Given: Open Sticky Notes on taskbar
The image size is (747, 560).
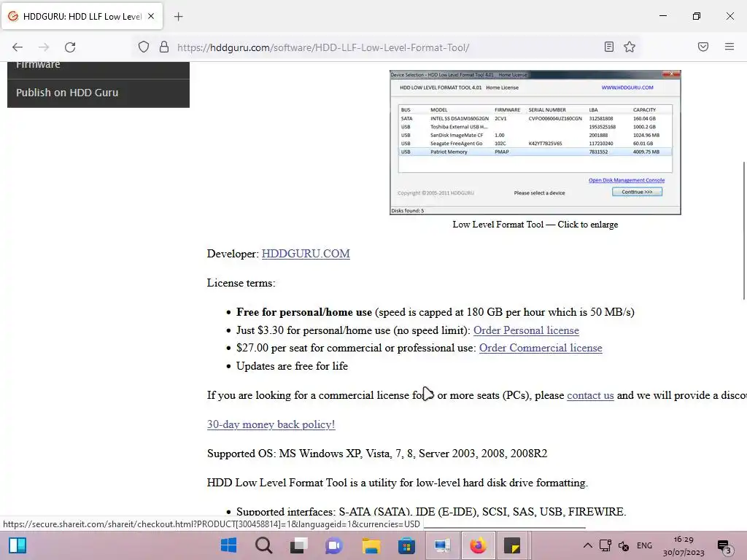Looking at the screenshot, I should point(512,545).
